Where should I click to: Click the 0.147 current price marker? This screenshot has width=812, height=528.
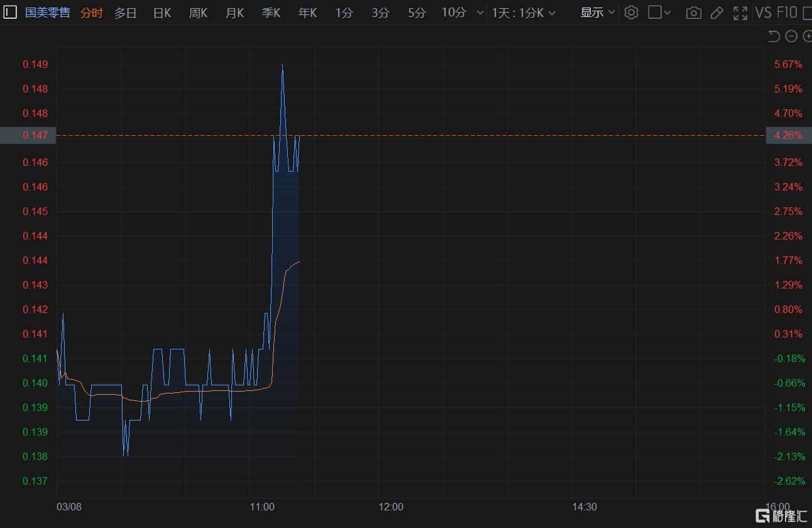(x=28, y=135)
